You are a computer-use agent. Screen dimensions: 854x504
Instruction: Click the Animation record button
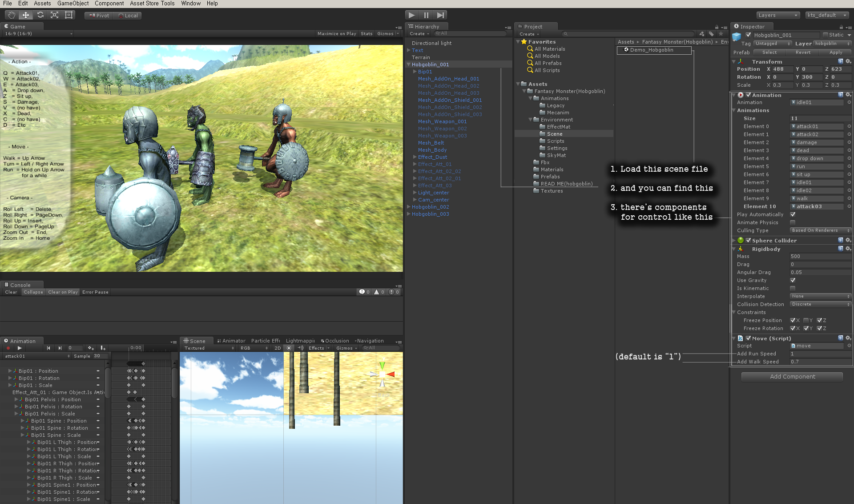tap(8, 348)
